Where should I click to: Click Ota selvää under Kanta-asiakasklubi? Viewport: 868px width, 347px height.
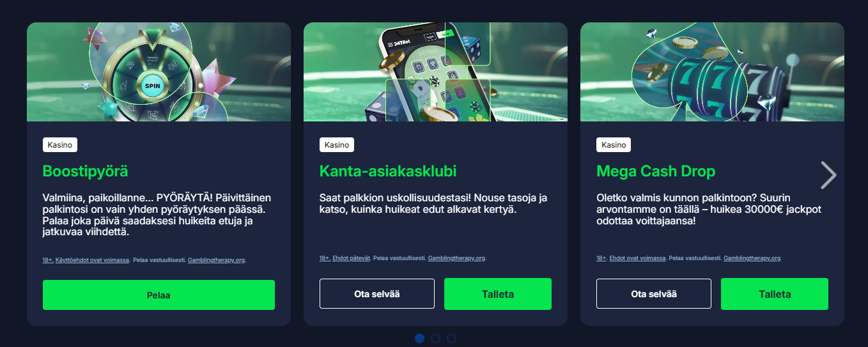[x=376, y=294]
